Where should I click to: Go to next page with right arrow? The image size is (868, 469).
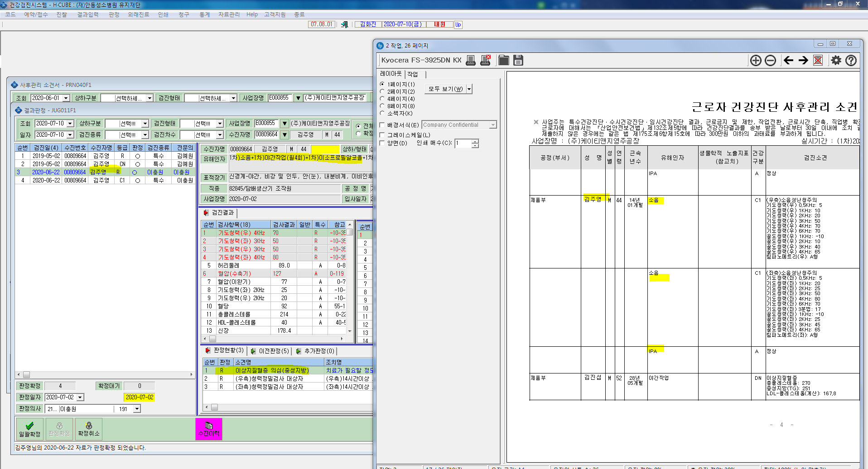pos(803,60)
